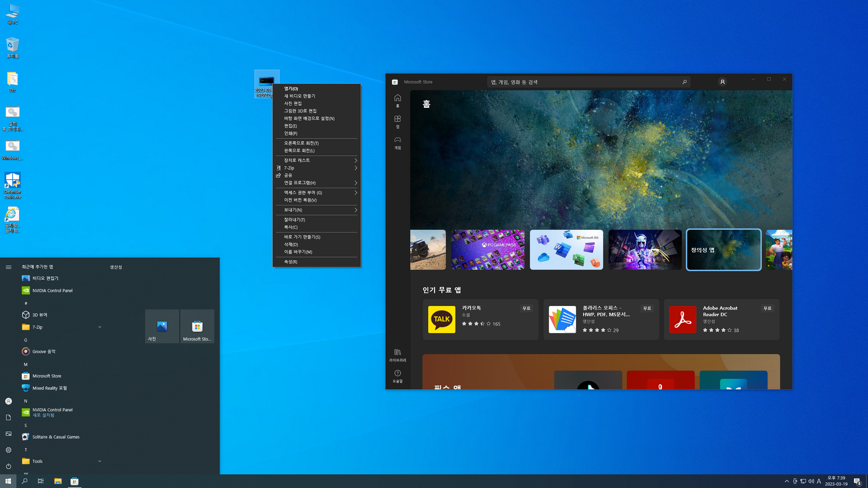
Task: Open Library in the Microsoft Store sidebar
Action: (x=397, y=355)
